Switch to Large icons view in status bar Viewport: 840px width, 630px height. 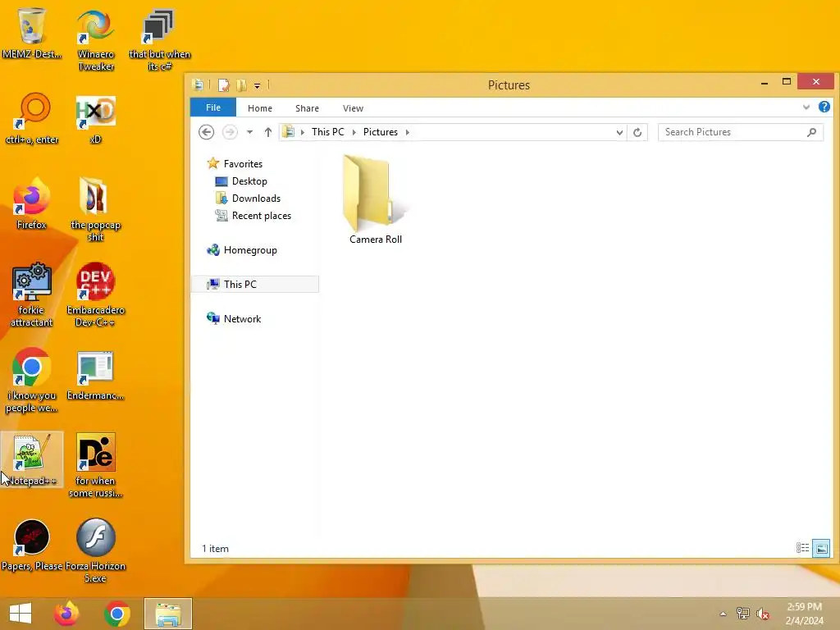tap(820, 548)
